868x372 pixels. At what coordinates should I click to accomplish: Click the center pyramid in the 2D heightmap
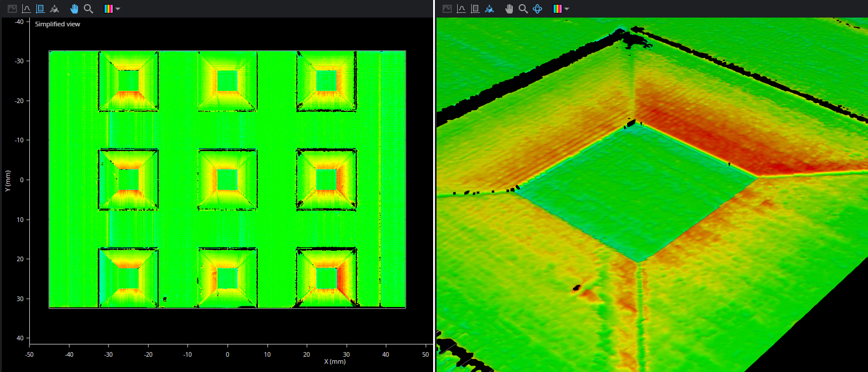pyautogui.click(x=227, y=179)
